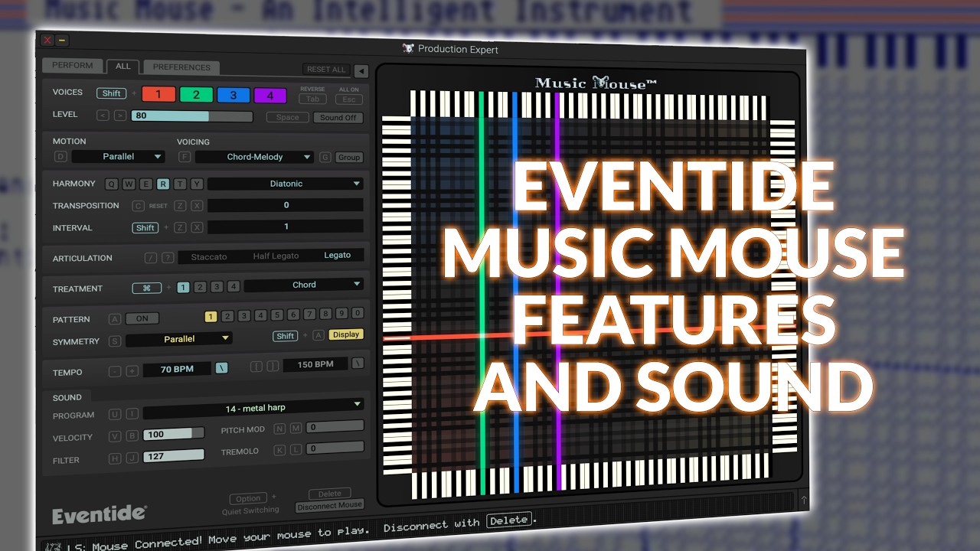980x551 pixels.
Task: Click the N key beside Pitch Mod
Action: (x=279, y=429)
